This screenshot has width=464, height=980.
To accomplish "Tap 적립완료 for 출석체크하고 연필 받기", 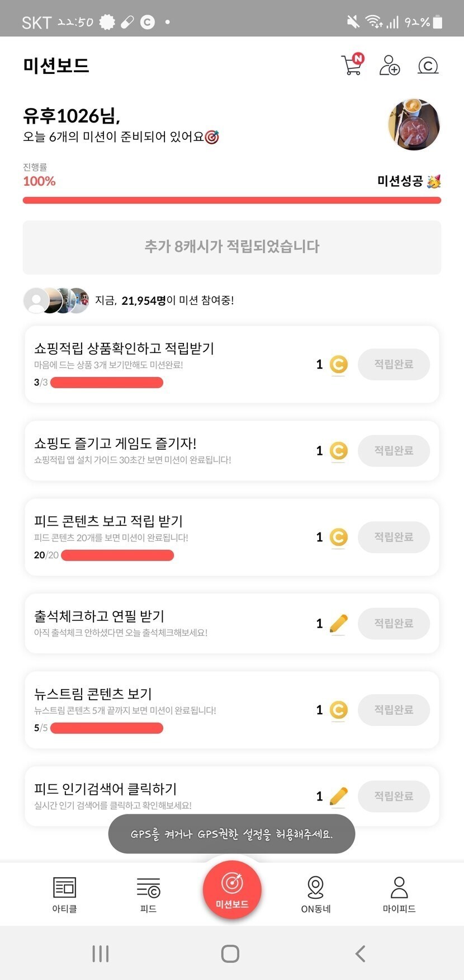I will pyautogui.click(x=394, y=624).
